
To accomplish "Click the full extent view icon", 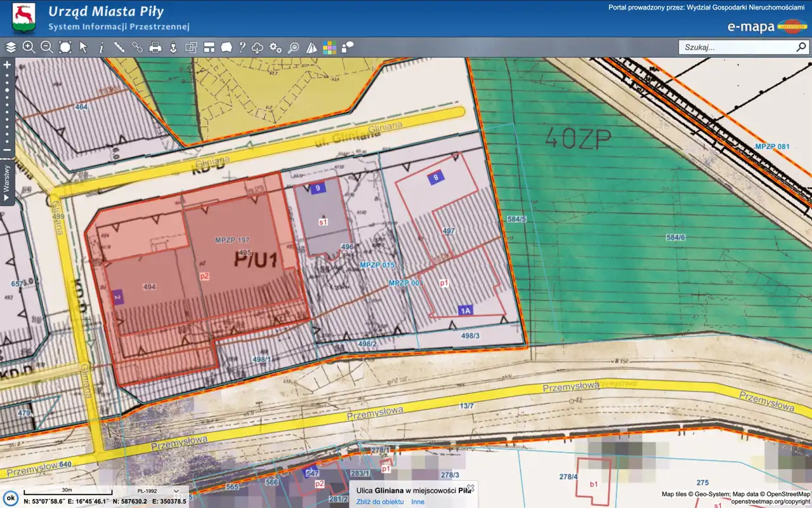I will click(65, 47).
